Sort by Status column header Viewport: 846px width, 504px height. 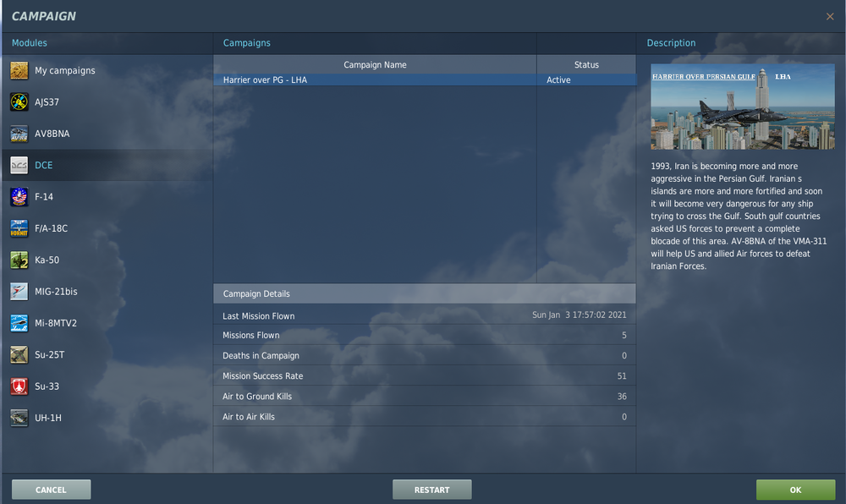coord(586,64)
